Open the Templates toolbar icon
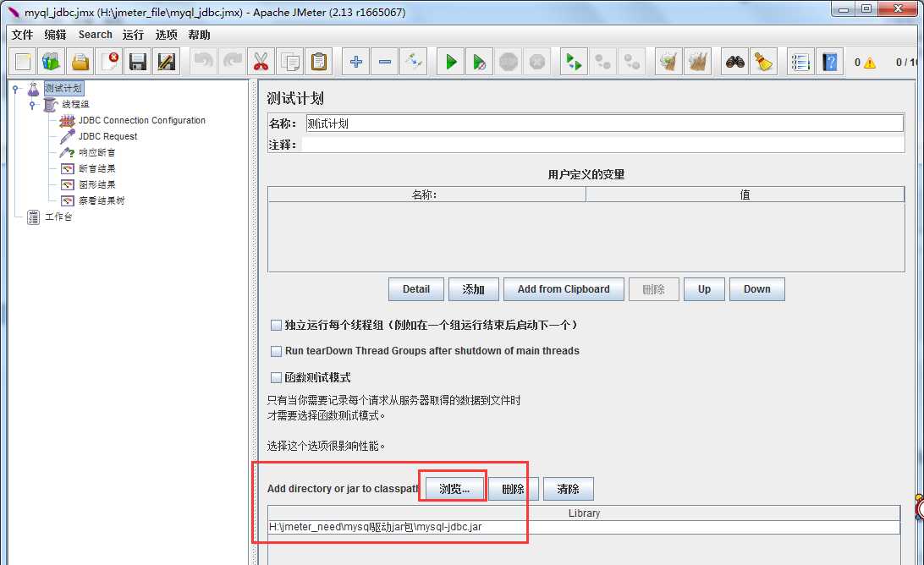Viewport: 924px width, 565px height. point(52,61)
